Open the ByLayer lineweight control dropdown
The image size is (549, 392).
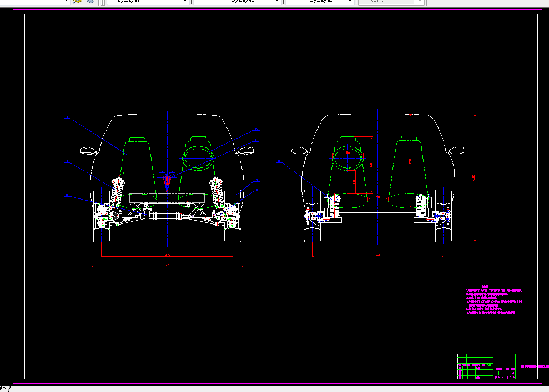point(319,2)
